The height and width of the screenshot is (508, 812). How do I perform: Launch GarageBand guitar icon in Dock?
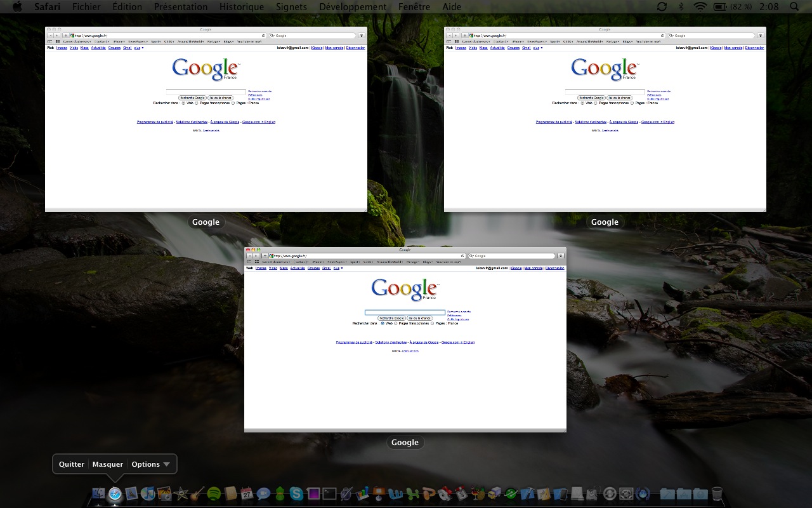click(x=197, y=493)
